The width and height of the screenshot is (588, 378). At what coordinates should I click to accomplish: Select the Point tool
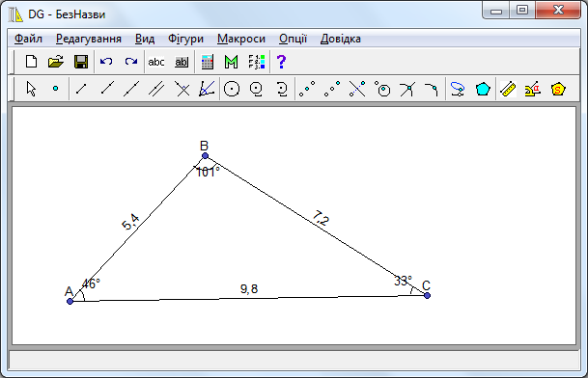pyautogui.click(x=55, y=89)
